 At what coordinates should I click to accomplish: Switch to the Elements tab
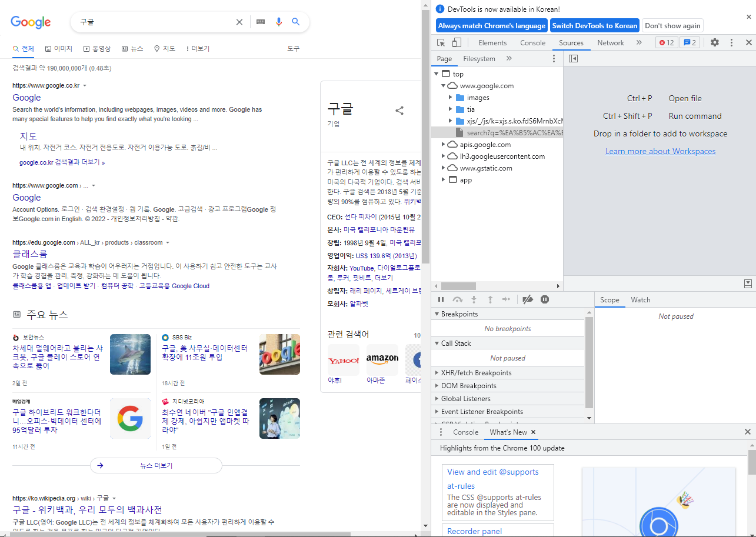492,42
